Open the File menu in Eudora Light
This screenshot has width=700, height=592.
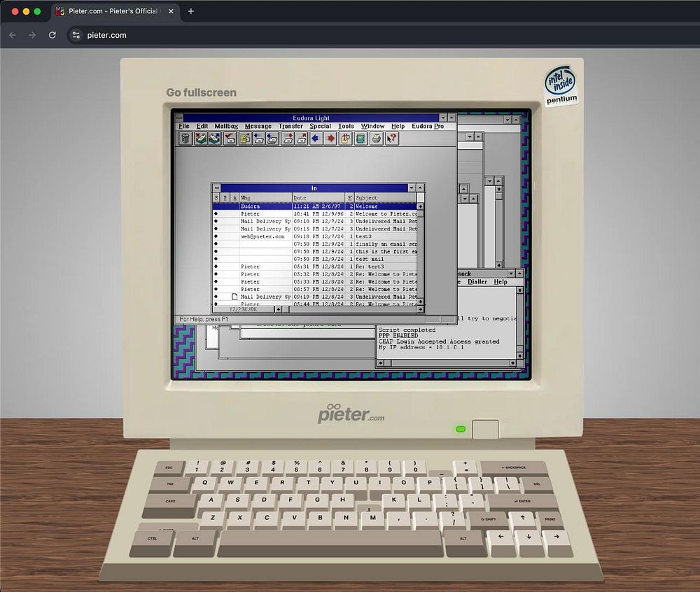coord(184,126)
